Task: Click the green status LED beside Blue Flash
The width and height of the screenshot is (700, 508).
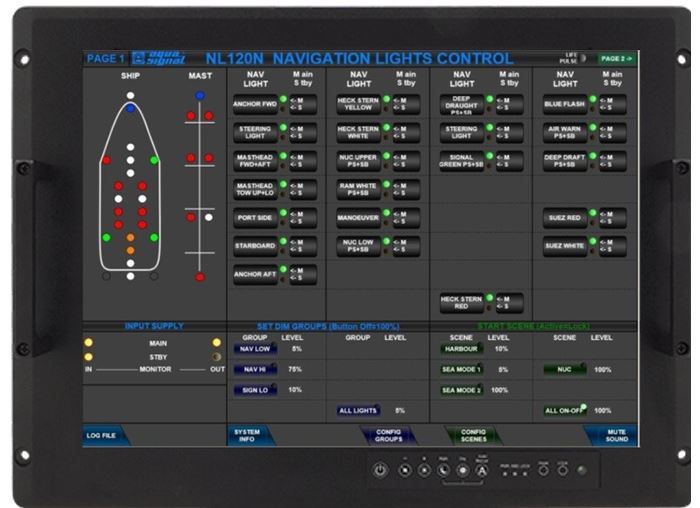Action: [593, 99]
